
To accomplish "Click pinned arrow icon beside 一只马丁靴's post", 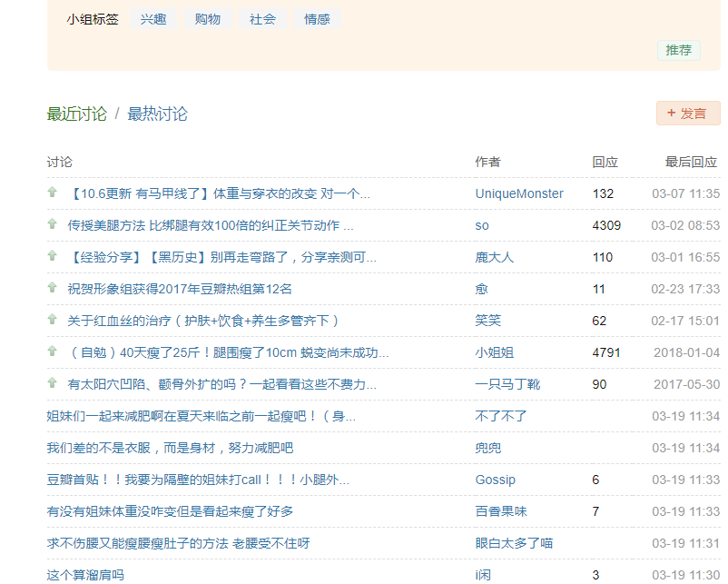I will [x=53, y=383].
